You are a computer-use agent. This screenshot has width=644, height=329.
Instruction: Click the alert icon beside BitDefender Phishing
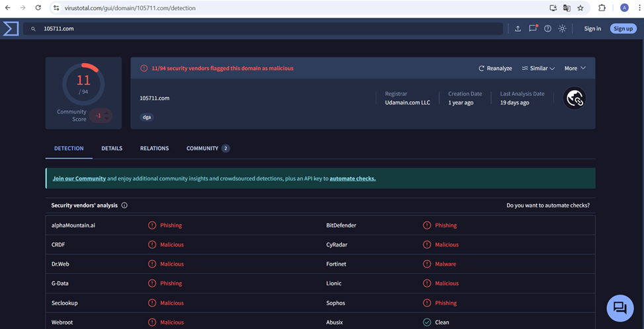pos(427,225)
